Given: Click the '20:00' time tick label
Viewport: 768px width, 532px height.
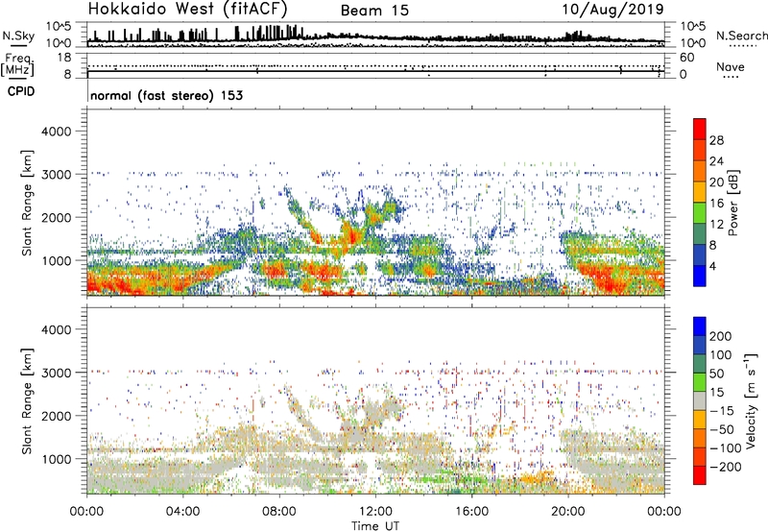Looking at the screenshot, I should [567, 512].
